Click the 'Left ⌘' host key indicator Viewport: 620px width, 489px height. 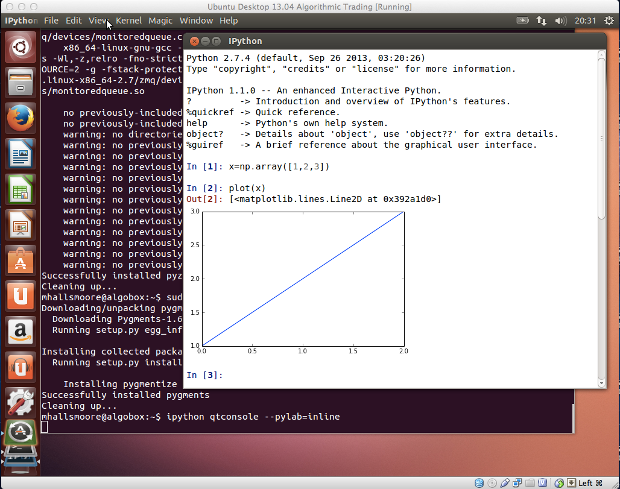pyautogui.click(x=590, y=483)
